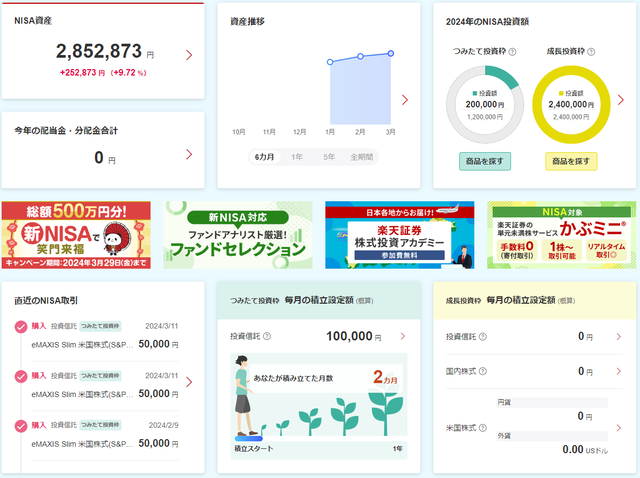The image size is (640, 478).
Task: Select the 全期間 period tab
Action: coord(362,157)
